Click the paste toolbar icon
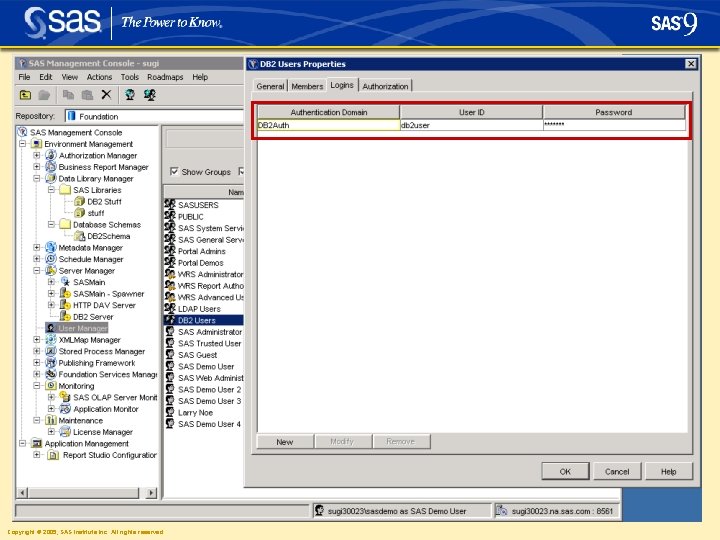Screen dimensions: 720x540 click(87, 95)
